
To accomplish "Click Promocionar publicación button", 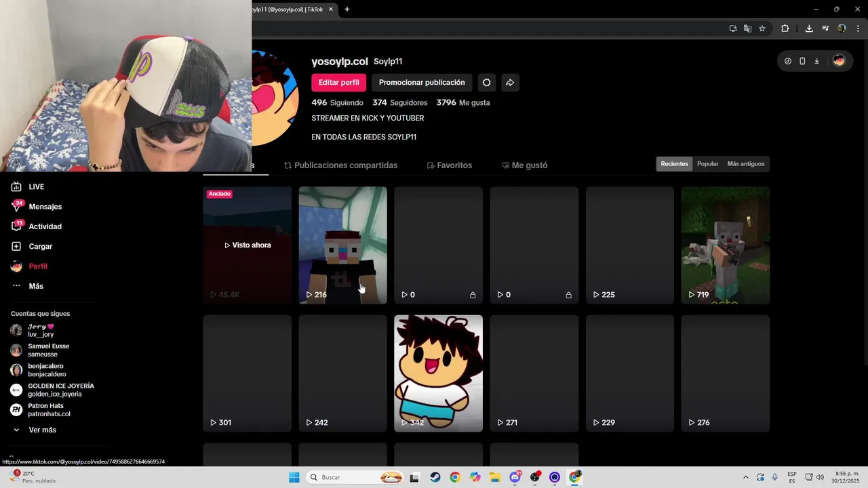I will point(422,83).
